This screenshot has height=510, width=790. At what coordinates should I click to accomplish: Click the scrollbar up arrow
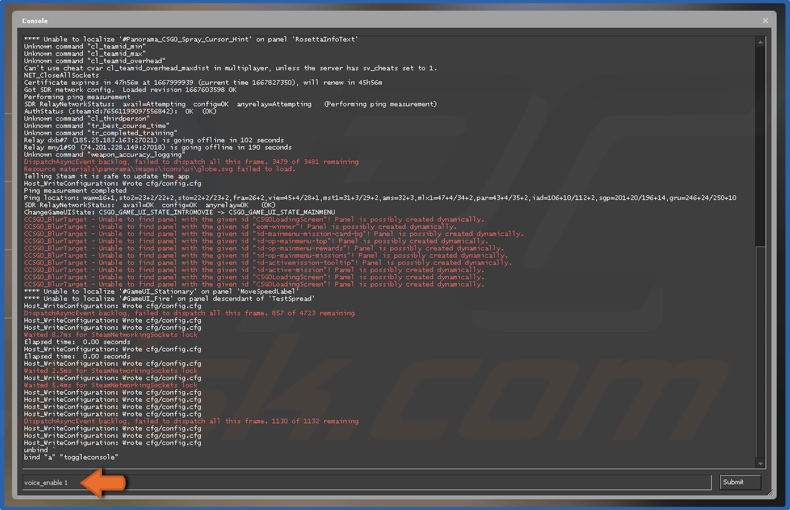click(760, 42)
